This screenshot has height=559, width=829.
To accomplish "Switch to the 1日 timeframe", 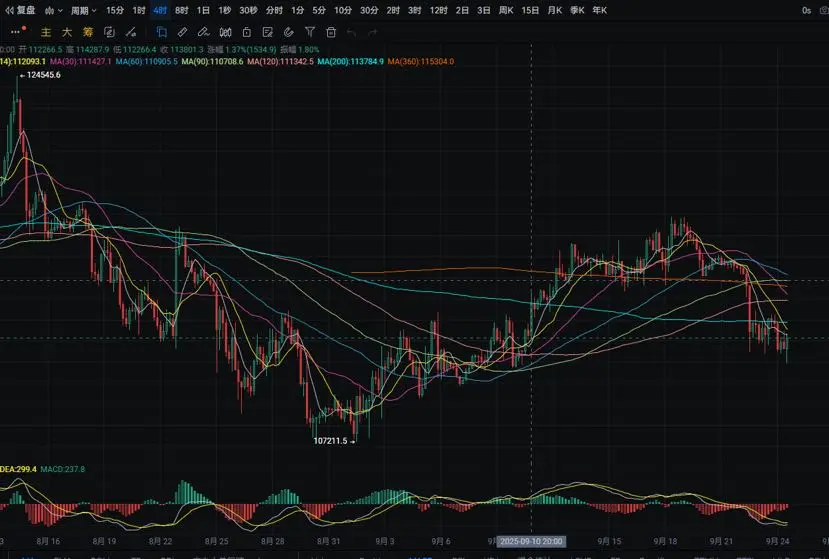I will click(203, 10).
